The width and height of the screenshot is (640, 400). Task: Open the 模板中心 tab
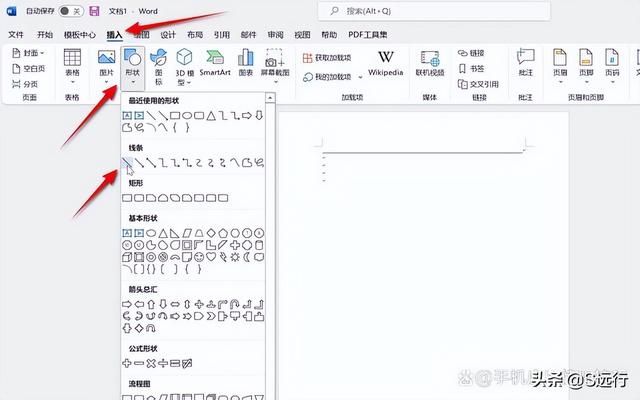point(80,35)
